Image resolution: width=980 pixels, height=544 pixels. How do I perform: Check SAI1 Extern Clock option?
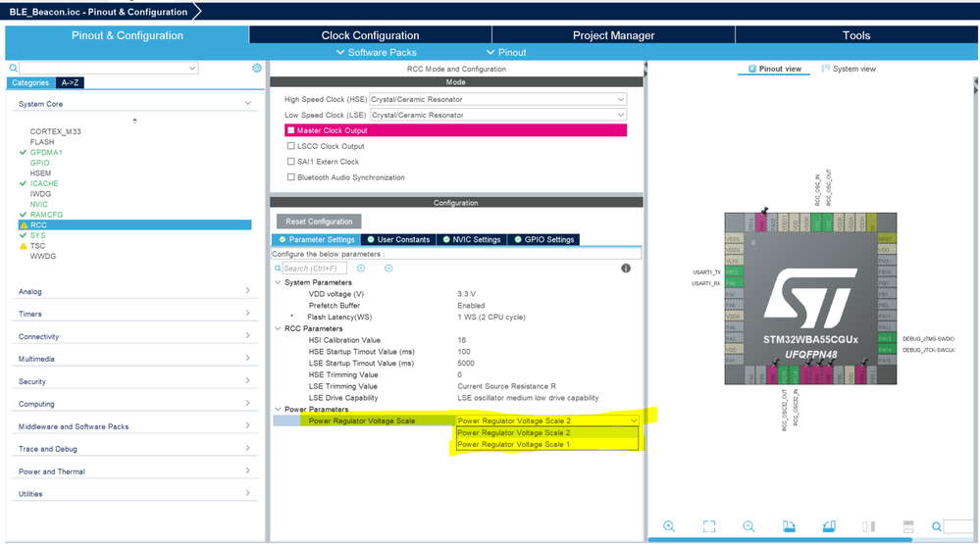[290, 161]
